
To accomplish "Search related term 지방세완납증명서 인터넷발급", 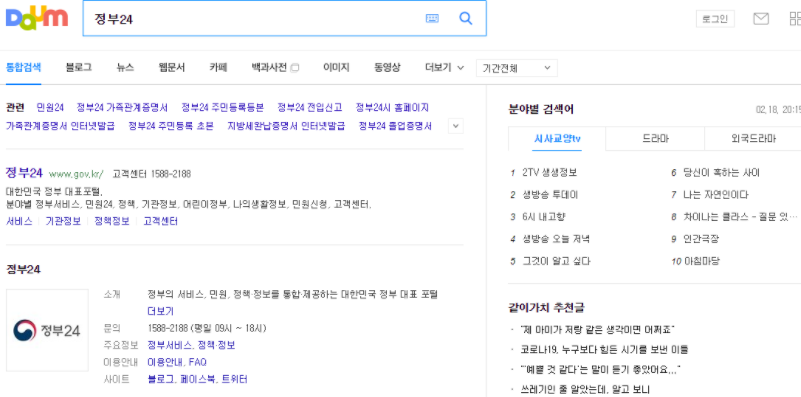I will click(x=286, y=126).
